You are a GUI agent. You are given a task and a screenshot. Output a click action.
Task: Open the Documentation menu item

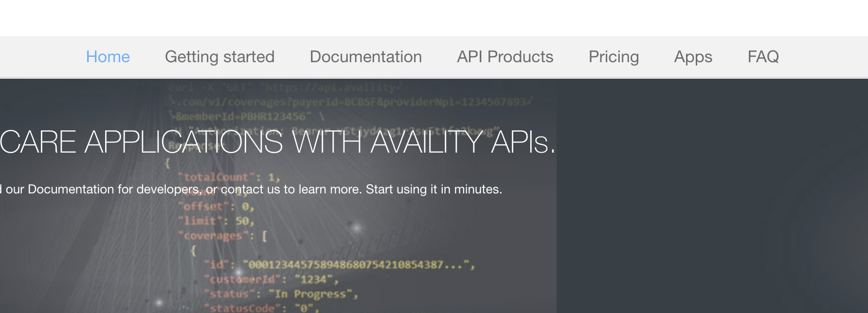(365, 57)
